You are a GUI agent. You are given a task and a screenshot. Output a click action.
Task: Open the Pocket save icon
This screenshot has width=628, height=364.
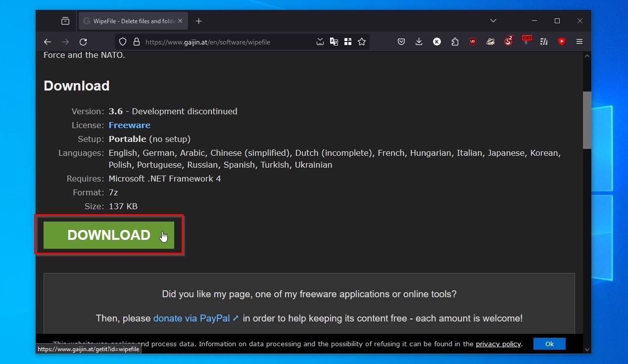[x=401, y=42]
